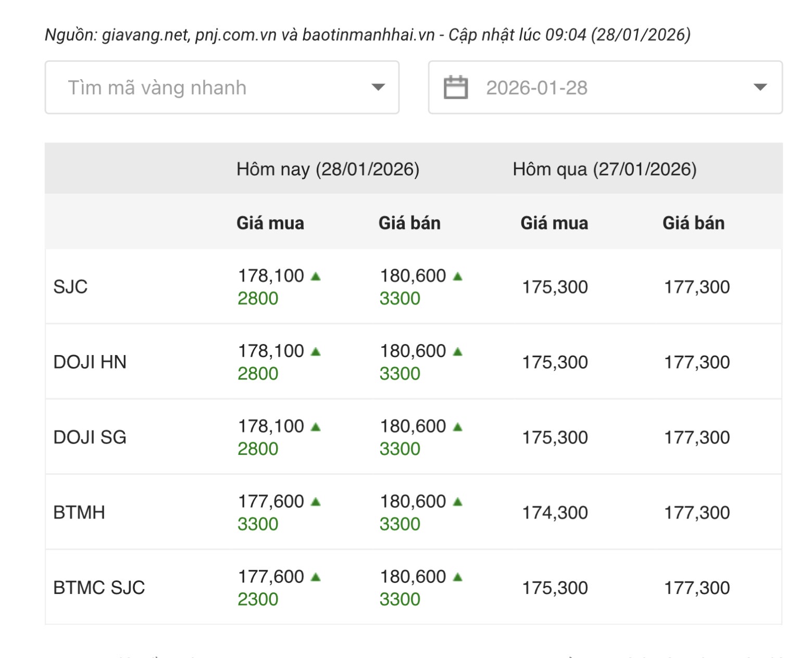Click green up arrow beside SJC sell price
The width and height of the screenshot is (812, 658).
(457, 276)
